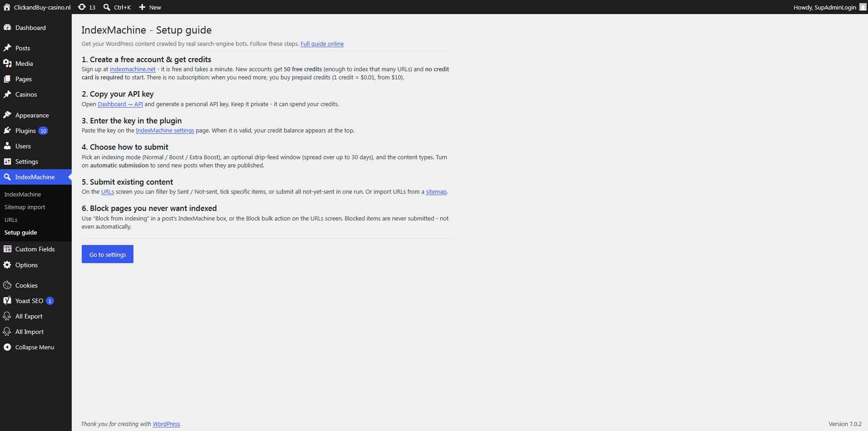Click the Cookies icon in sidebar
The width and height of the screenshot is (868, 431).
tap(7, 285)
